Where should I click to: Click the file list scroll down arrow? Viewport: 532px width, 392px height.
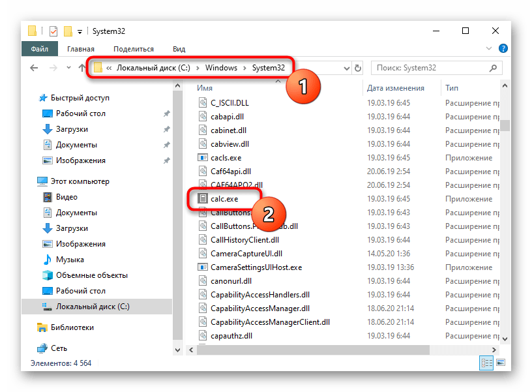505,339
